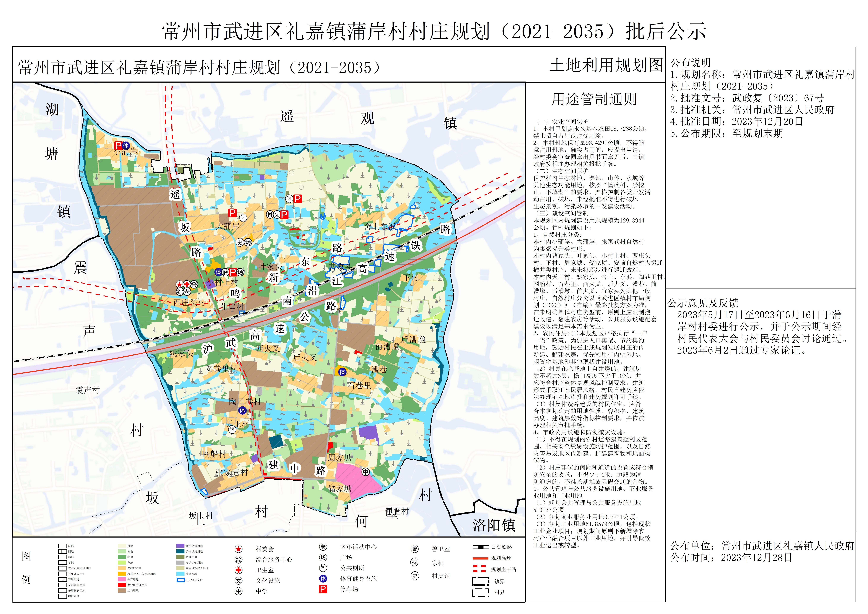The width and height of the screenshot is (868, 614).
Task: Click the red cross 卫生室 legend icon
Action: point(238,570)
